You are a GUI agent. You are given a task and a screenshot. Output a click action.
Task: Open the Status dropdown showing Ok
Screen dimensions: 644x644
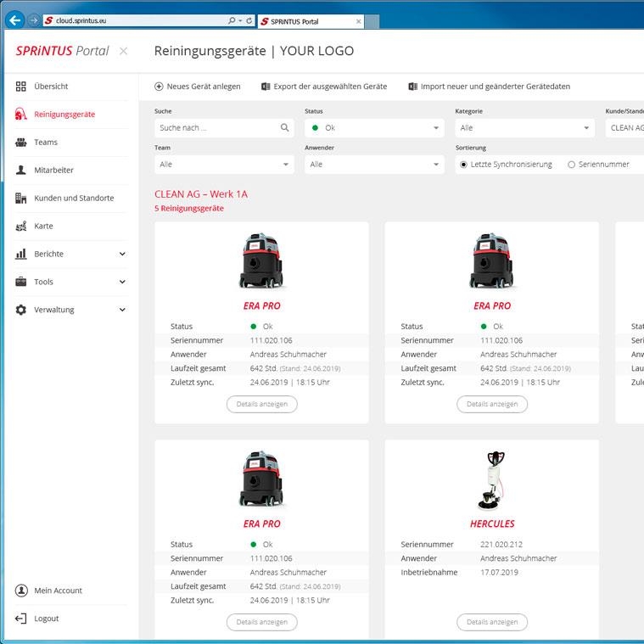coord(374,128)
